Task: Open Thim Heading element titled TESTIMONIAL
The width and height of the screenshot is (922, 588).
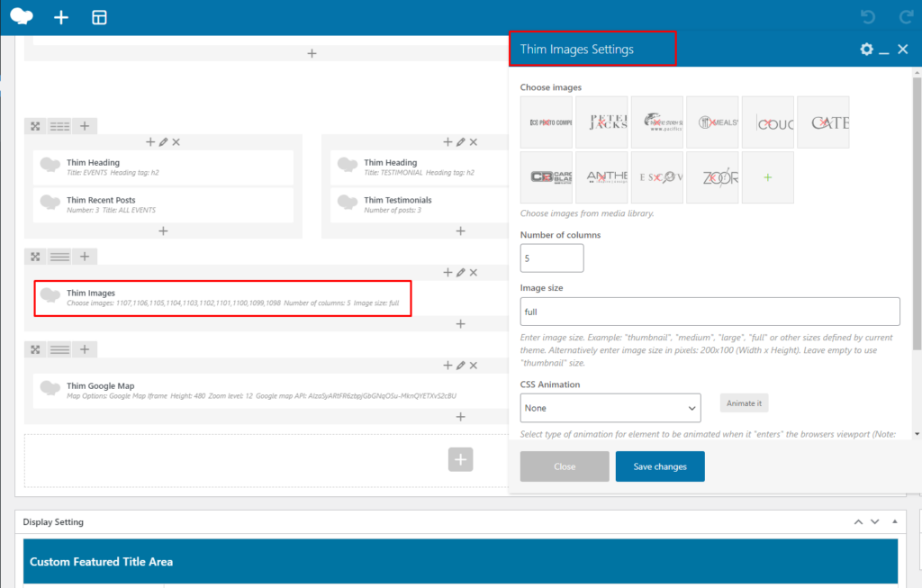Action: pos(419,167)
